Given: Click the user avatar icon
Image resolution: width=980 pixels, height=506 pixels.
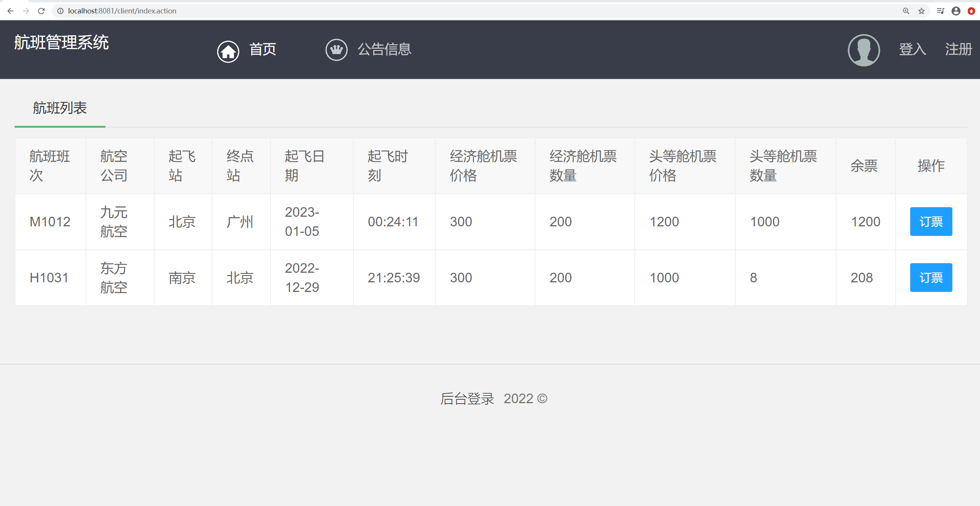Looking at the screenshot, I should (x=863, y=50).
